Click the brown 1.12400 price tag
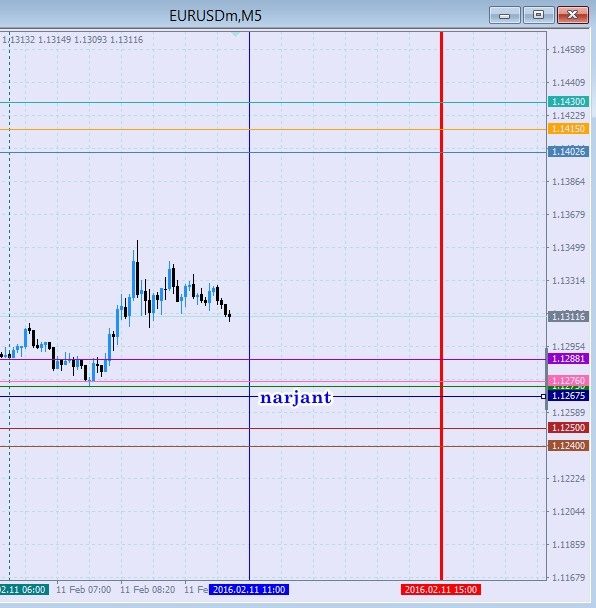596x608 pixels. click(568, 446)
